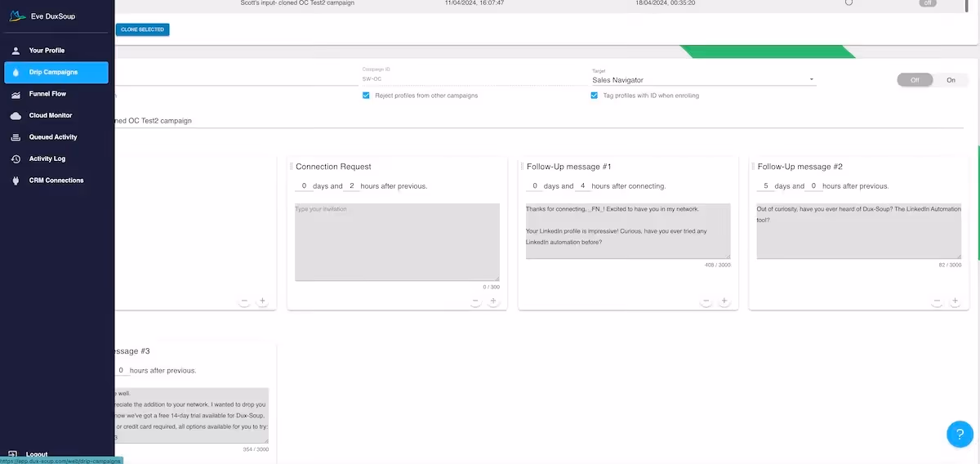Viewport: 980px width, 464px height.
Task: Open the Target dropdown showing Sales Navigator
Action: coord(704,80)
